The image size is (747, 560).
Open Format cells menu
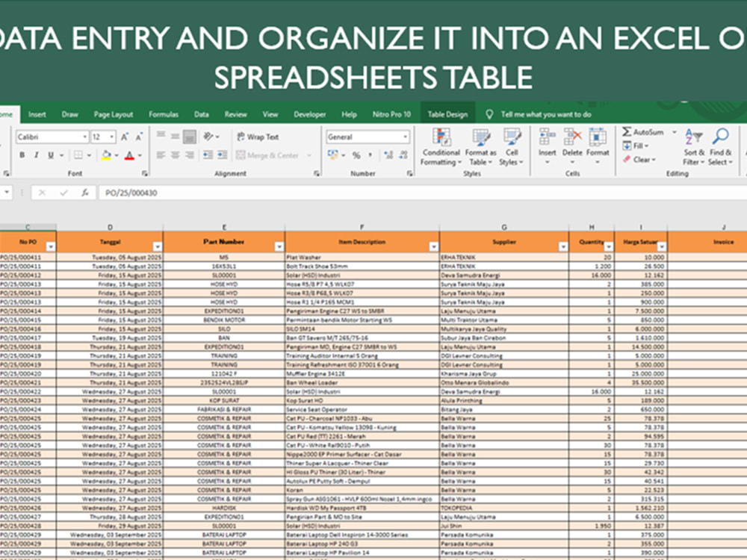598,147
